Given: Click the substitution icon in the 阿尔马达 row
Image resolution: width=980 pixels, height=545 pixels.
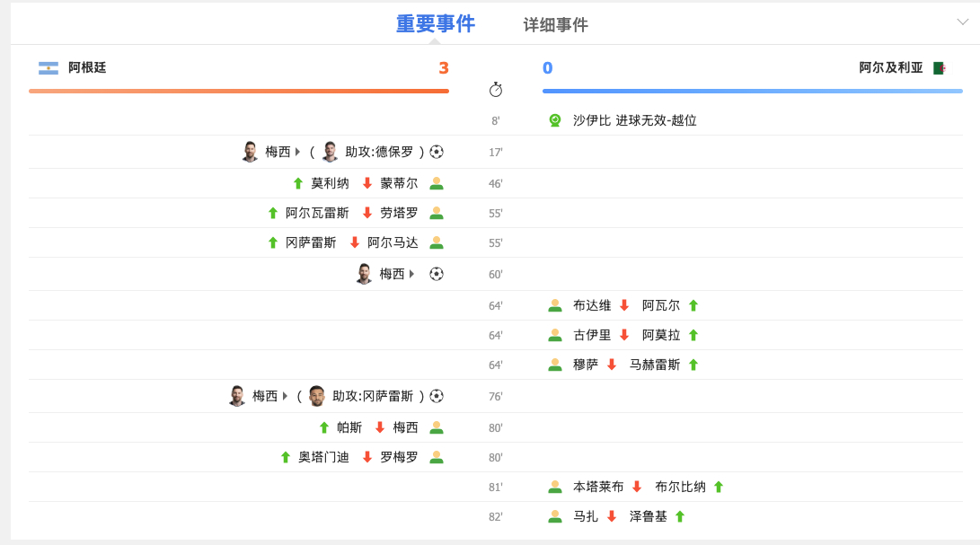Looking at the screenshot, I should coord(437,242).
